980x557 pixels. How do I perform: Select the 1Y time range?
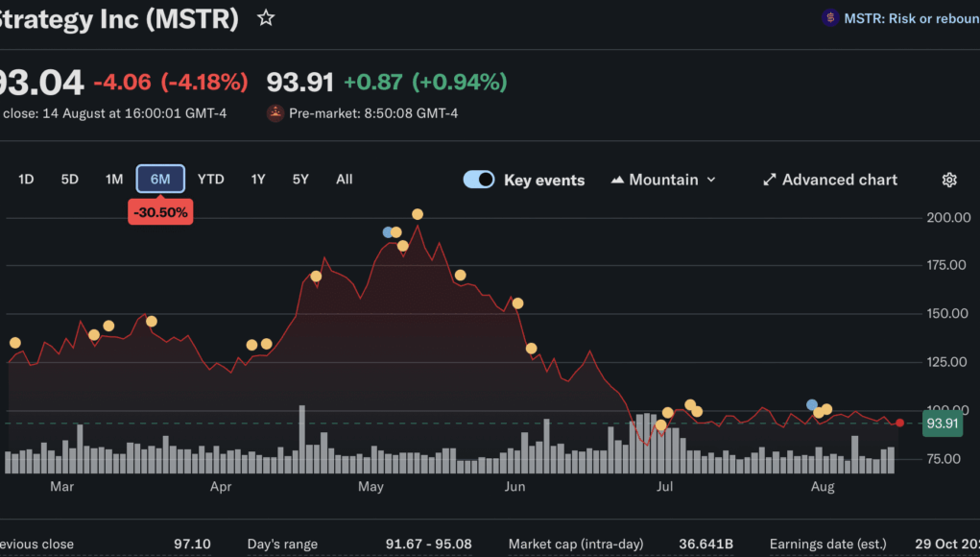258,180
